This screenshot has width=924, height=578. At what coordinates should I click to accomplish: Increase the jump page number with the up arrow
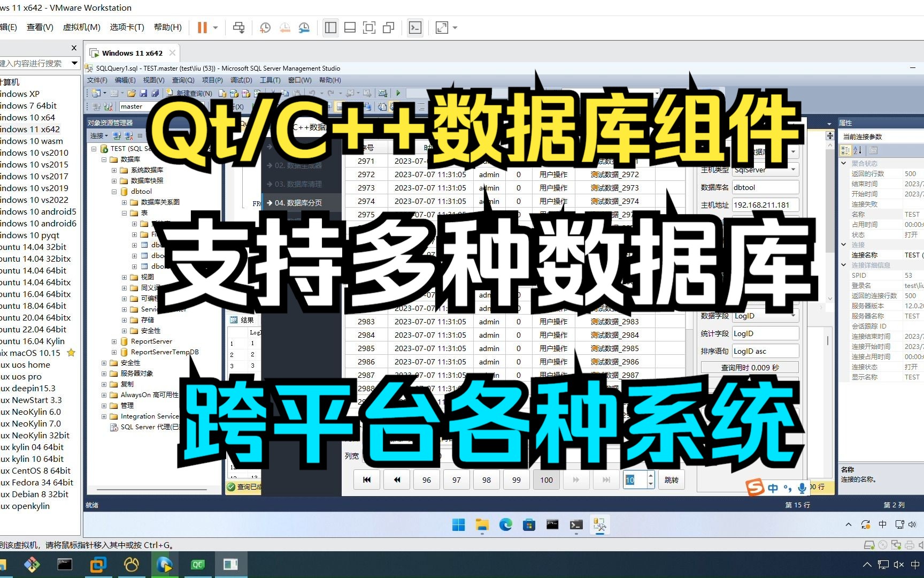pyautogui.click(x=651, y=475)
